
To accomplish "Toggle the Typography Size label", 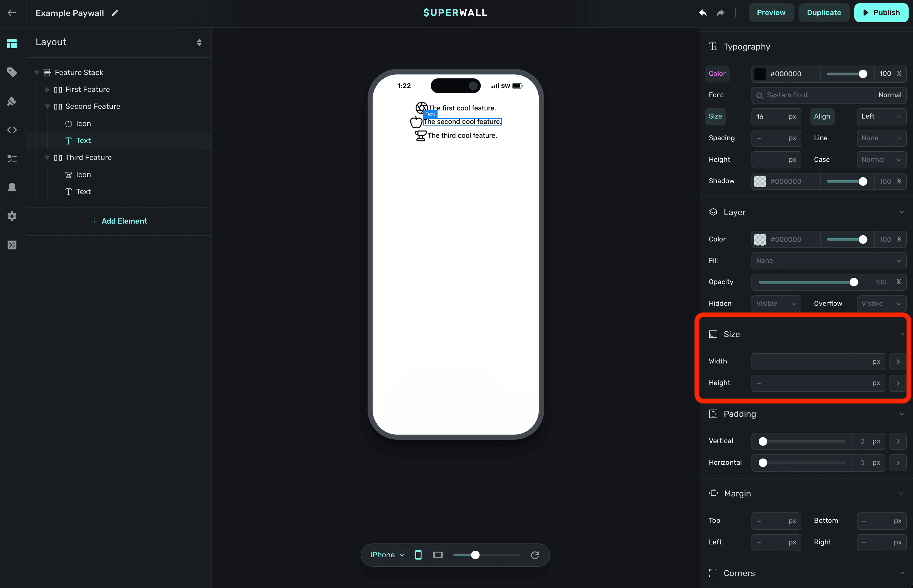I will [715, 116].
